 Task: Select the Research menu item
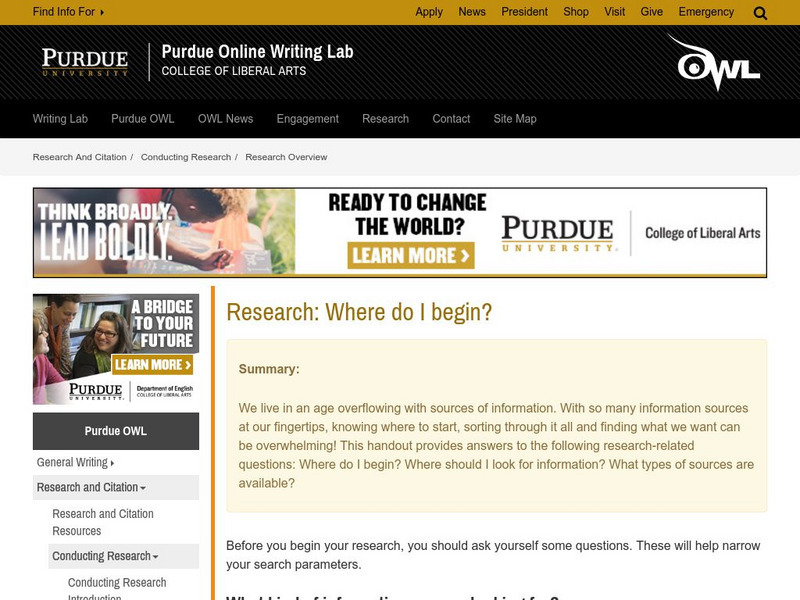point(385,118)
